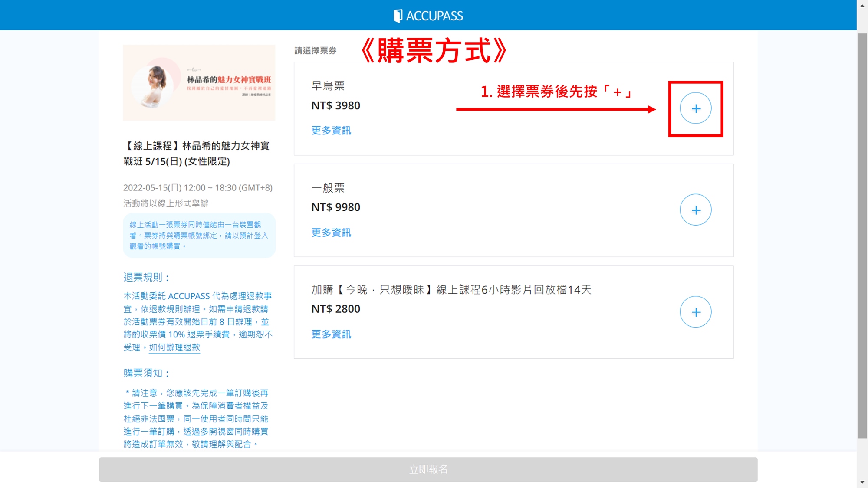The width and height of the screenshot is (868, 488).
Task: Select the 早鳥票 ticket title
Action: pos(328,86)
